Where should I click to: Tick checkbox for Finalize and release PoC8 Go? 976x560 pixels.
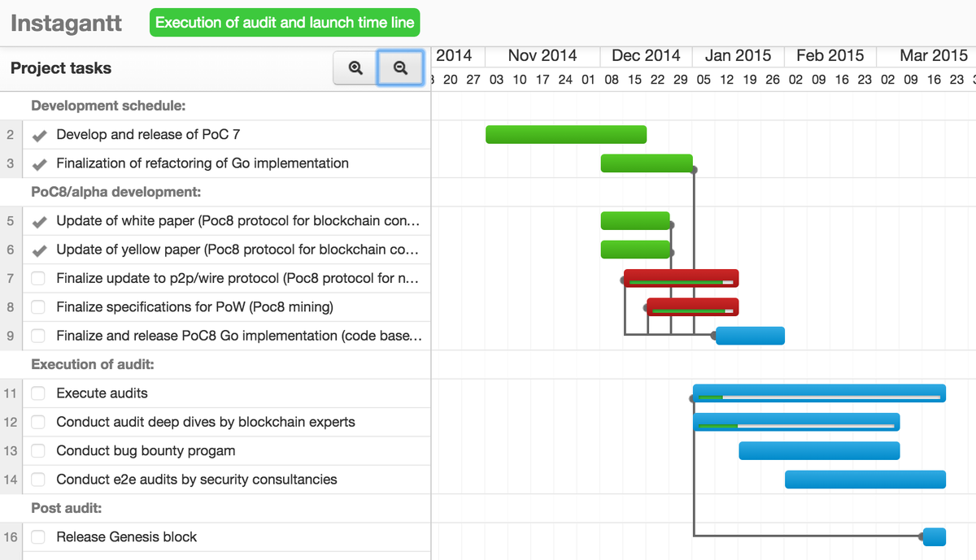(x=38, y=336)
